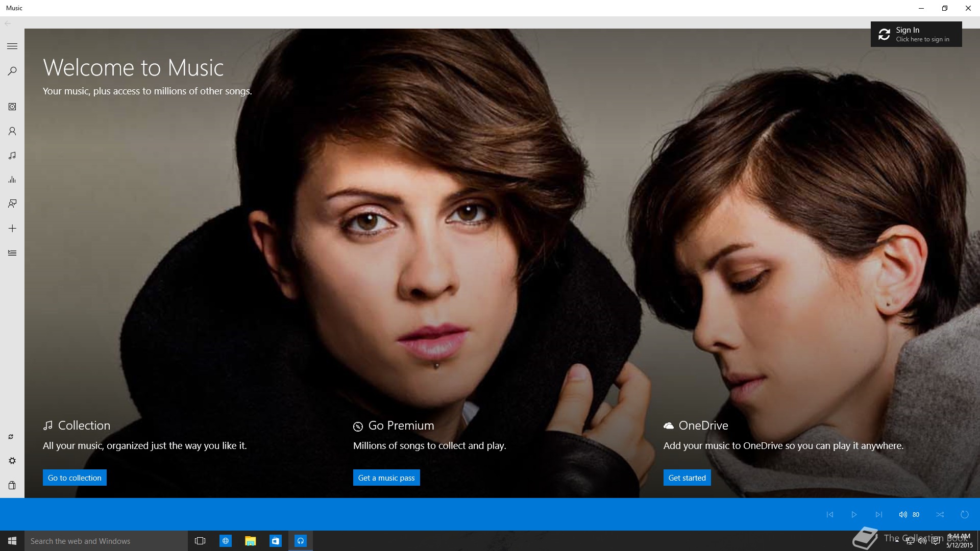Click the Windows Start button
Screen dimensions: 980x551
pos(12,541)
